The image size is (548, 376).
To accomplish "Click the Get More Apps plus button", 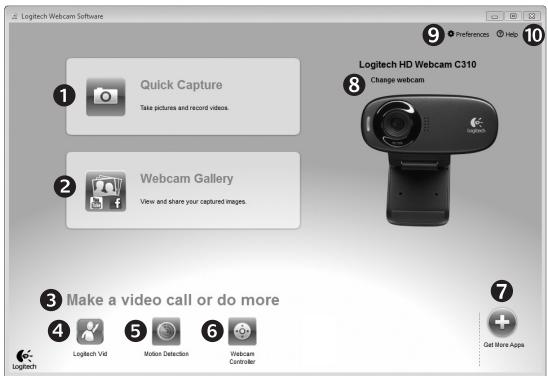I will (x=502, y=322).
